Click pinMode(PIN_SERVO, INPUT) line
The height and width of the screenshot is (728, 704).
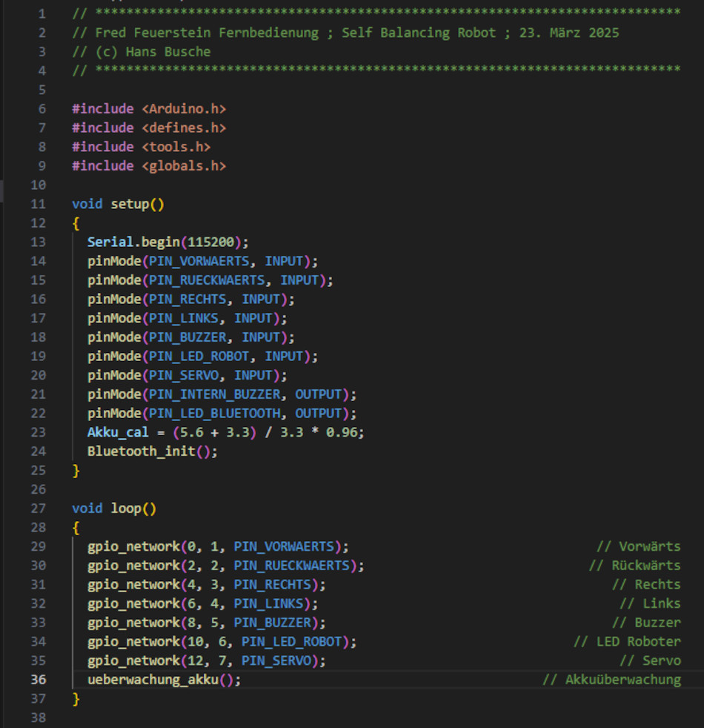pyautogui.click(x=187, y=376)
